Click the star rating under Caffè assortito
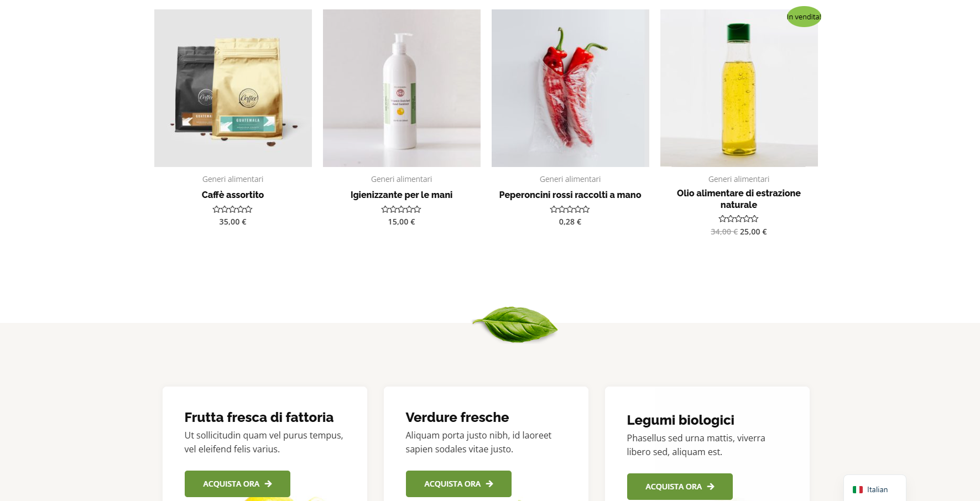Screen dimensions: 980x501 tap(233, 209)
